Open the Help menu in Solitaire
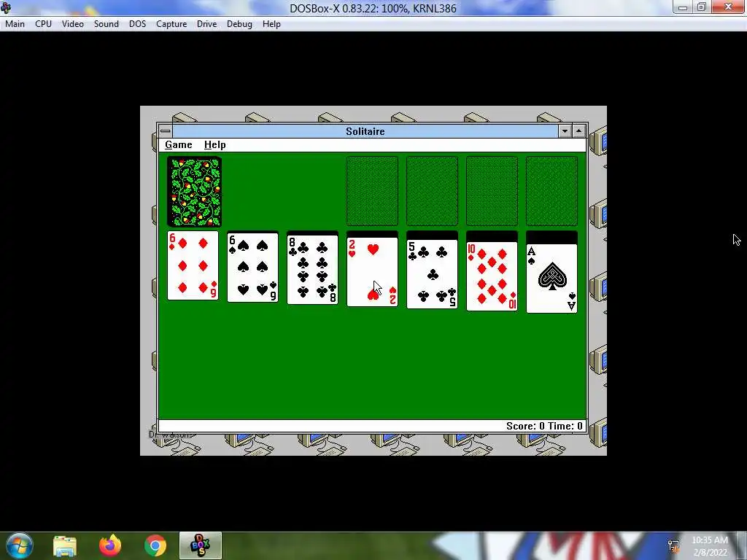The height and width of the screenshot is (560, 747). click(215, 145)
